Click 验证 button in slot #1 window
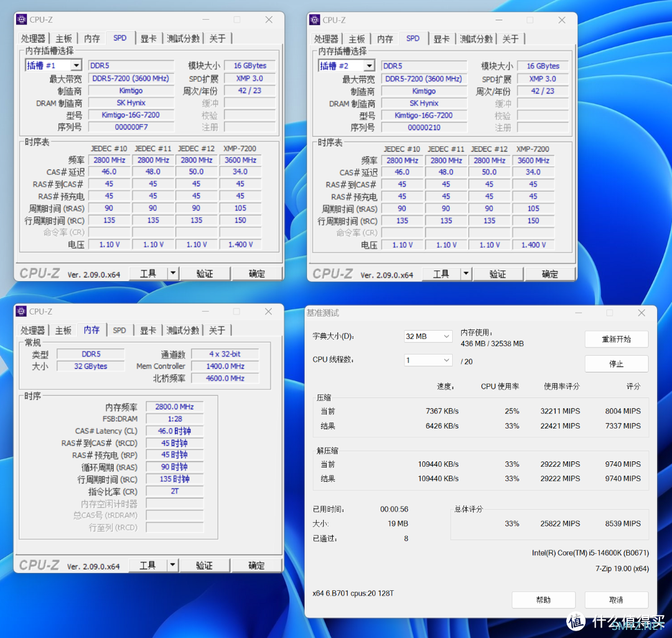Image resolution: width=672 pixels, height=638 pixels. (205, 273)
